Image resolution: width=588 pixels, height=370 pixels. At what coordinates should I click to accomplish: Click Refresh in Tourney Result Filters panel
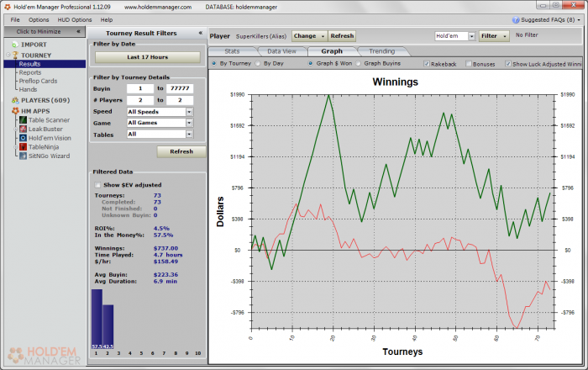181,151
